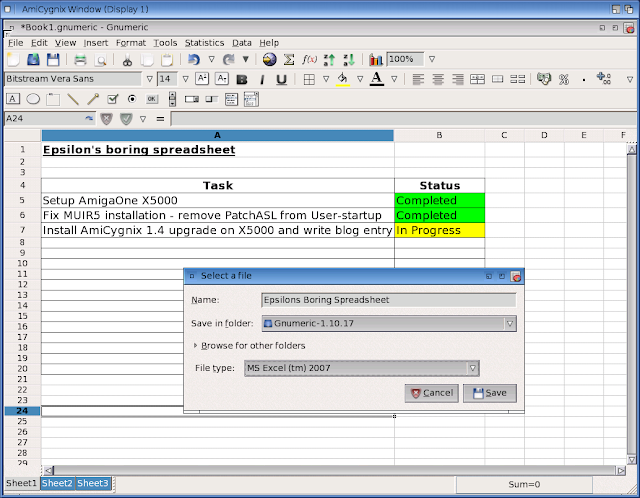
Task: Open the Edit menu
Action: (x=39, y=43)
